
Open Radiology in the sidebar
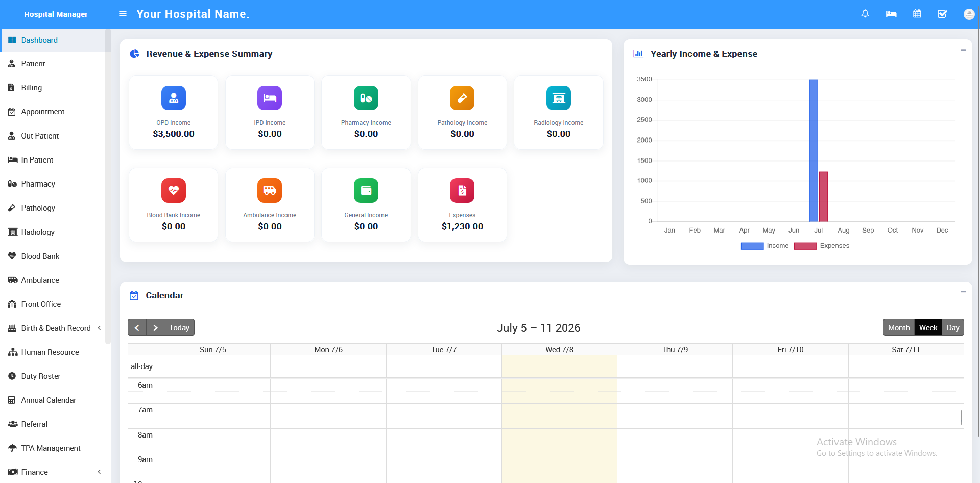pyautogui.click(x=53, y=232)
